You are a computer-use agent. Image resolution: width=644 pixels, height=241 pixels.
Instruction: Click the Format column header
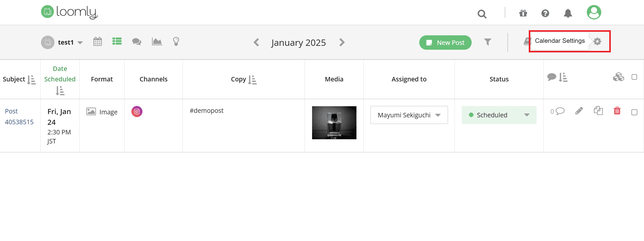pyautogui.click(x=102, y=79)
